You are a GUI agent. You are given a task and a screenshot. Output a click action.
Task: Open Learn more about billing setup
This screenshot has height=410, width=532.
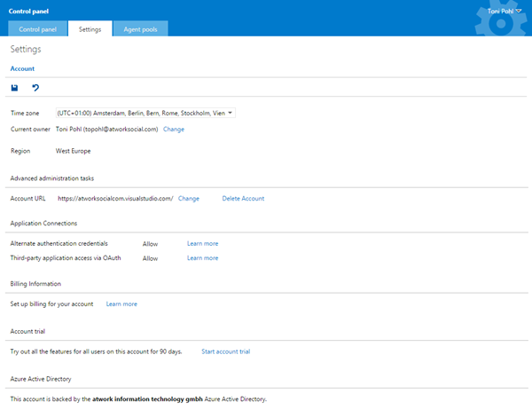121,304
